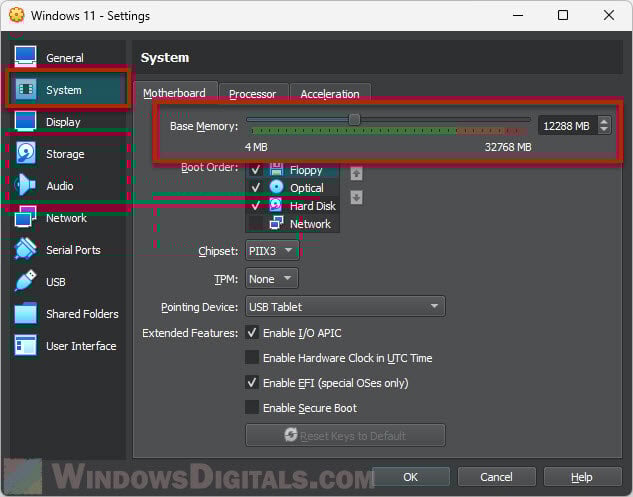Select the Optical disc boot icon
Screen dimensions: 633x497
tap(276, 187)
